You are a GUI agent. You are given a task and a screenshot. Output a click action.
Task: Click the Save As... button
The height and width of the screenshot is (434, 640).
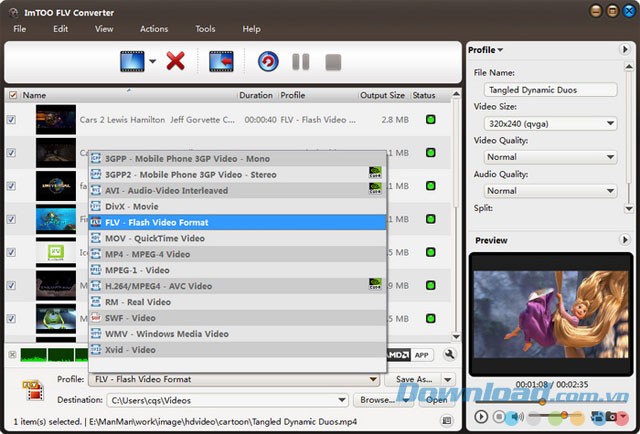coord(413,380)
